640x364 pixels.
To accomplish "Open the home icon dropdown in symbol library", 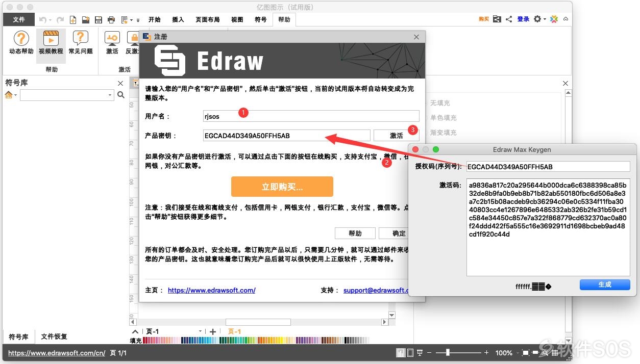I will tap(15, 95).
